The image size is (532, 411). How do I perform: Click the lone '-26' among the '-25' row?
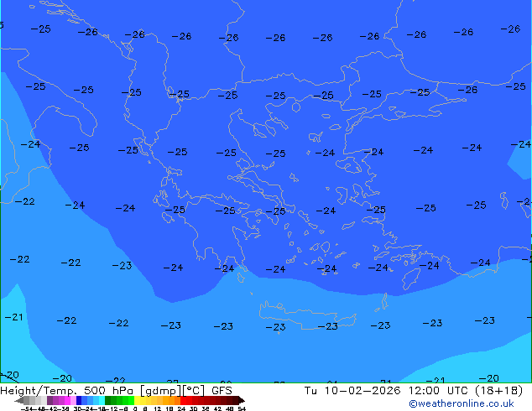pyautogui.click(x=467, y=90)
